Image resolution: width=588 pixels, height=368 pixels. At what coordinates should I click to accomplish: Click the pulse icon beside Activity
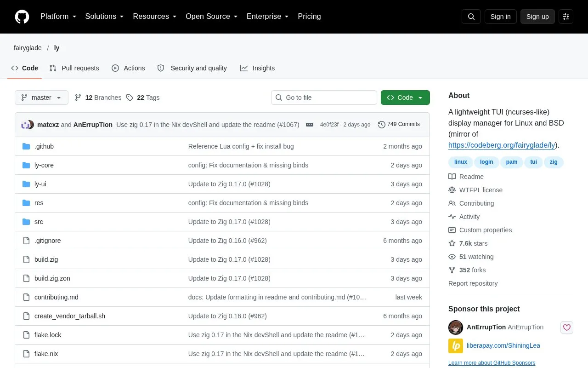[x=452, y=217]
